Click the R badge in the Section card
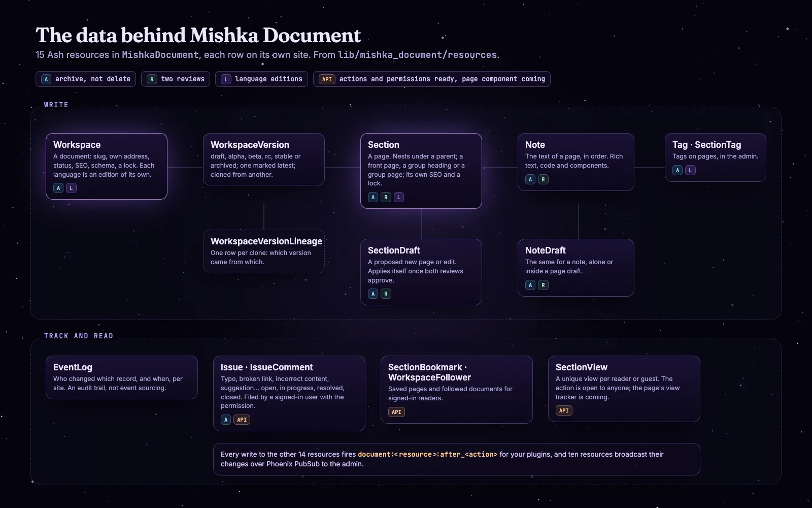This screenshot has width=812, height=508. pos(386,197)
